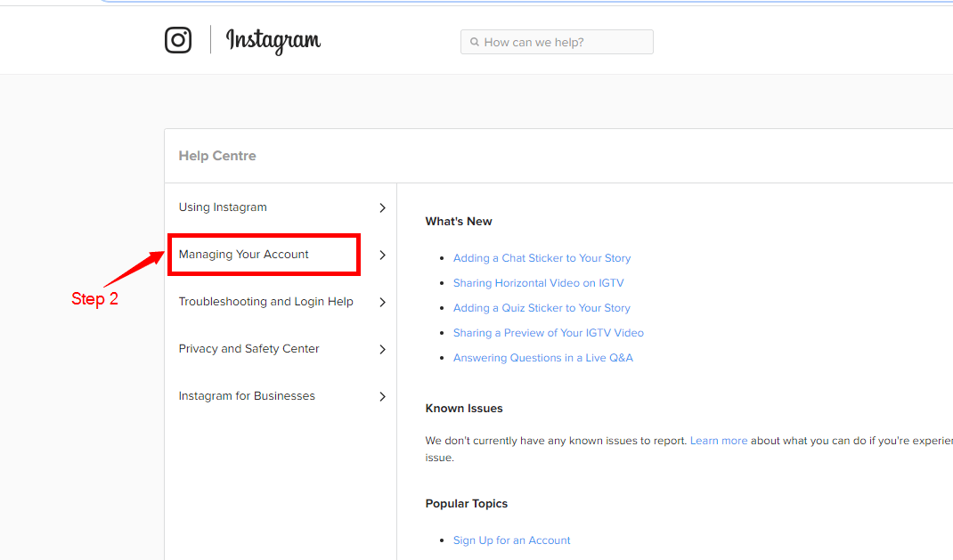The height and width of the screenshot is (560, 953).
Task: Open the Help Centre heading link
Action: [x=217, y=156]
